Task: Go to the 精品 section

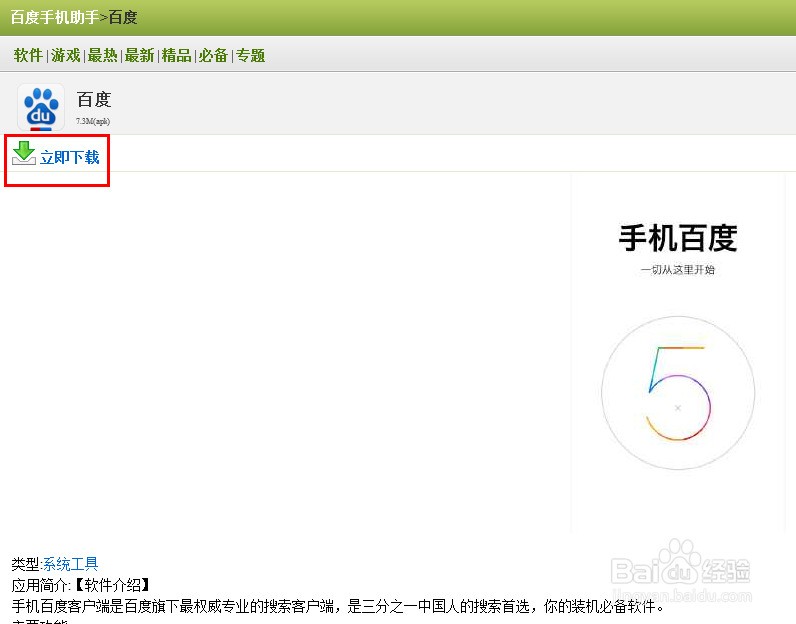Action: click(176, 55)
